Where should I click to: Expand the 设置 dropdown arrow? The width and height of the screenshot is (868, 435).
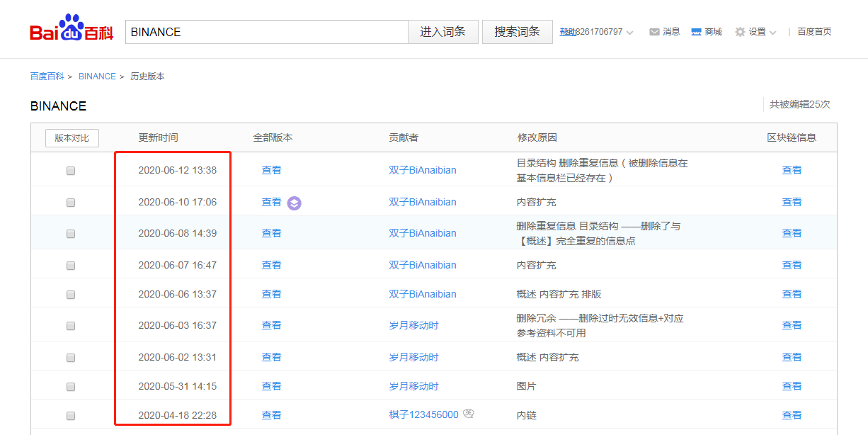coord(773,33)
